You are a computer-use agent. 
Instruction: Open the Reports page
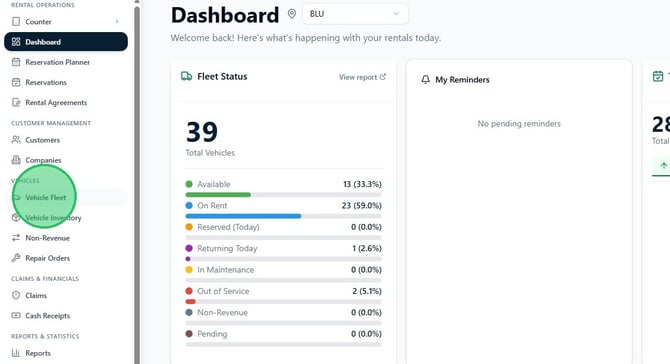click(66, 353)
